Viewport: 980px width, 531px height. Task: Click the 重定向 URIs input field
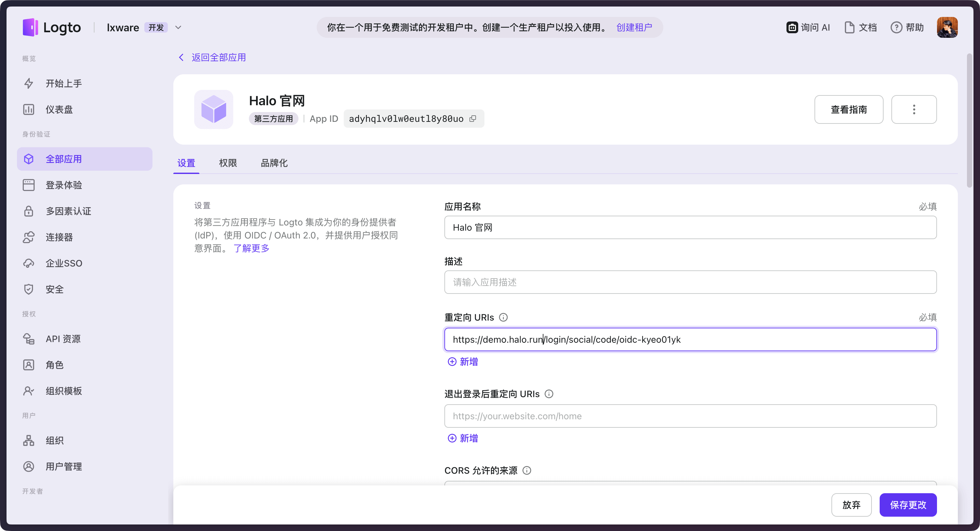tap(690, 340)
